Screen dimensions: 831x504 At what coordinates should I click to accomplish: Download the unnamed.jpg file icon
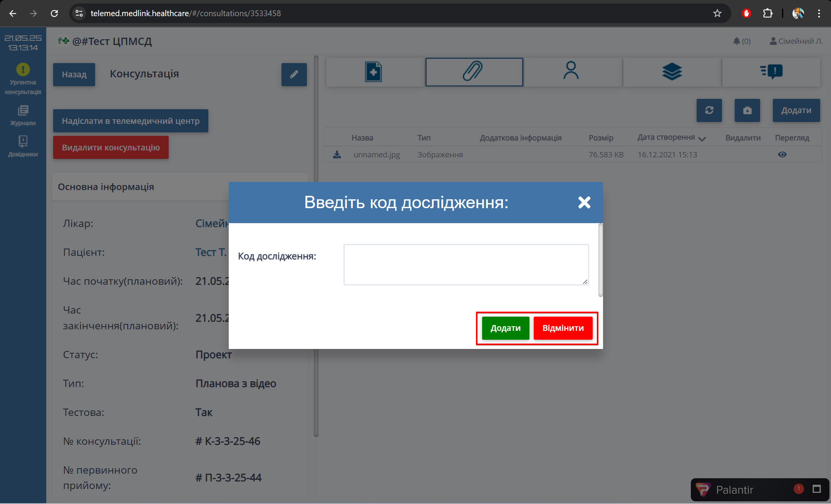click(x=337, y=155)
